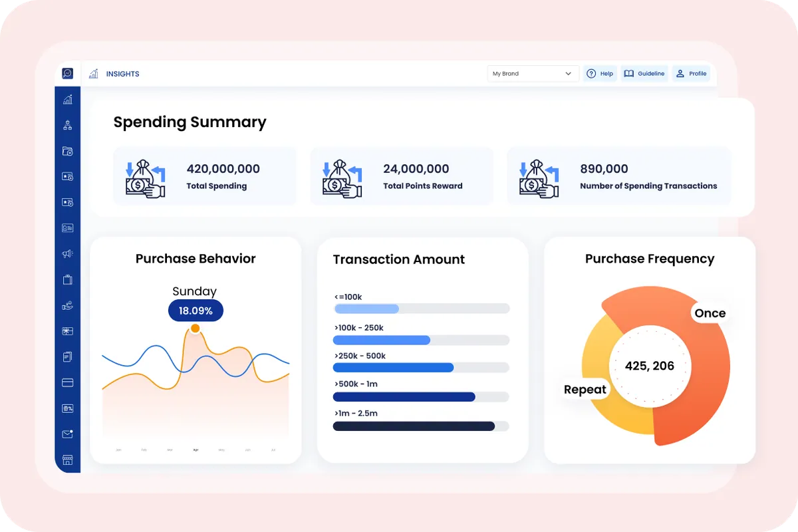Click the money icon in Total Spending card
This screenshot has width=798, height=532.
(x=145, y=178)
